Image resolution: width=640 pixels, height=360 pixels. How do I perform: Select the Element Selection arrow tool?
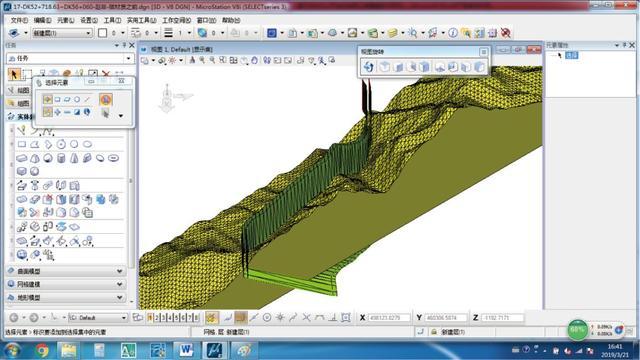[x=14, y=74]
